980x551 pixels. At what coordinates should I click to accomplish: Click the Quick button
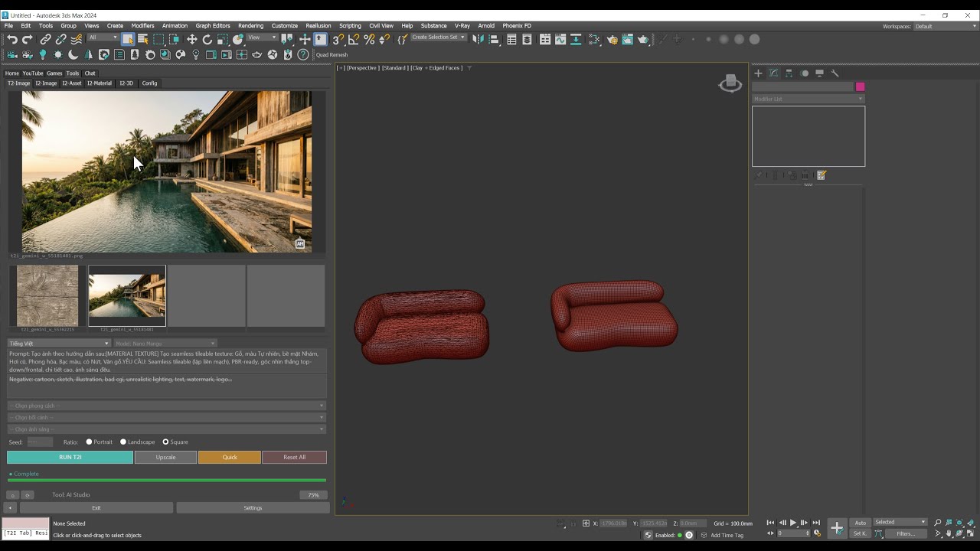tap(230, 457)
